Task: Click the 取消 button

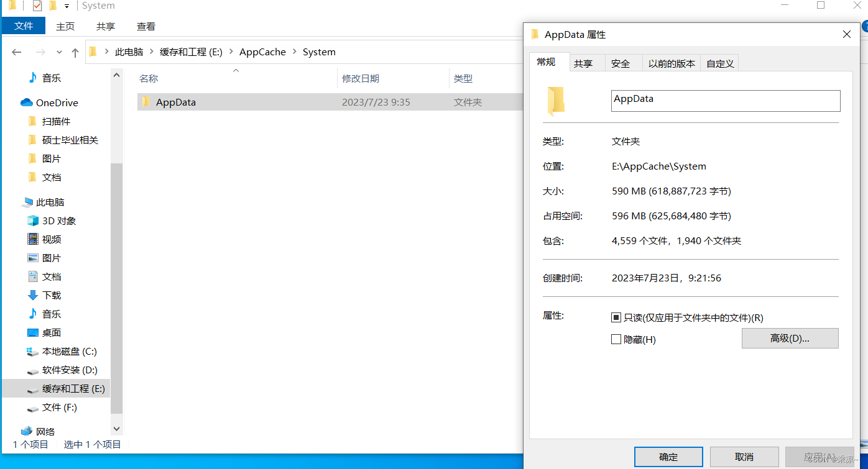Action: [x=744, y=457]
